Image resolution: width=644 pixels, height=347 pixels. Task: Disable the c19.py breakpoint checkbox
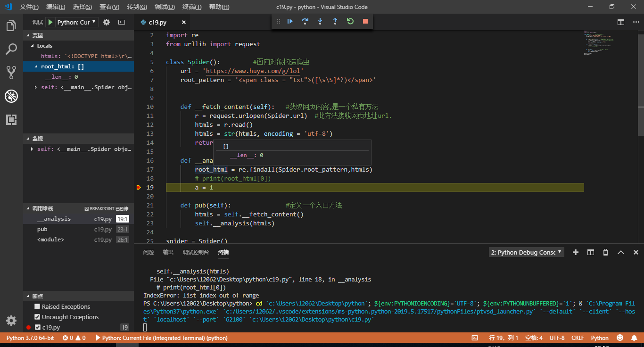coord(37,327)
